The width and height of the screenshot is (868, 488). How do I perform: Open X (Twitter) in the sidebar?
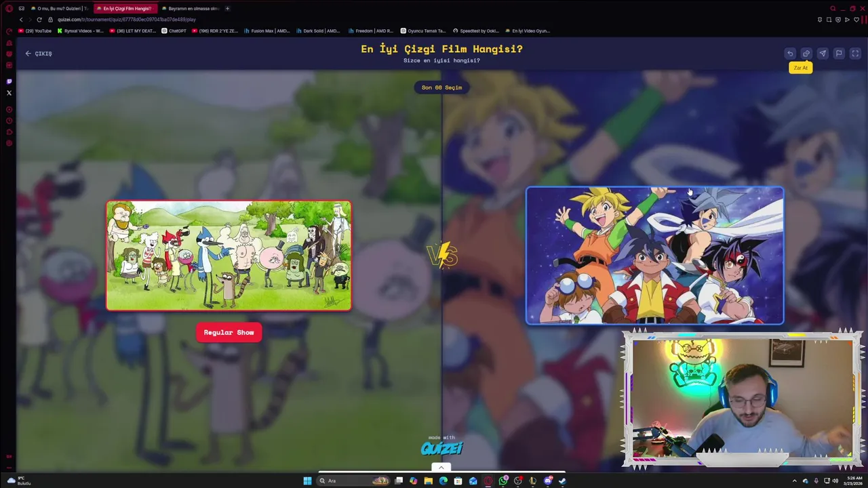click(9, 93)
